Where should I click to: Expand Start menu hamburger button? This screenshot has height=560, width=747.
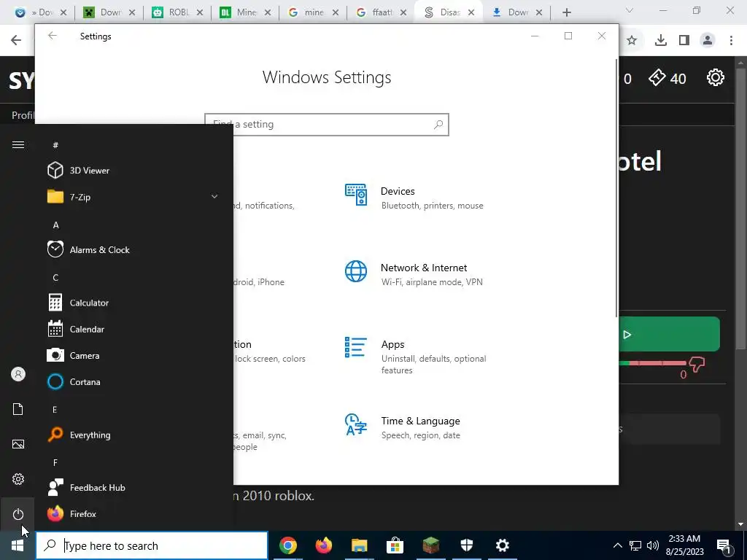click(x=18, y=145)
